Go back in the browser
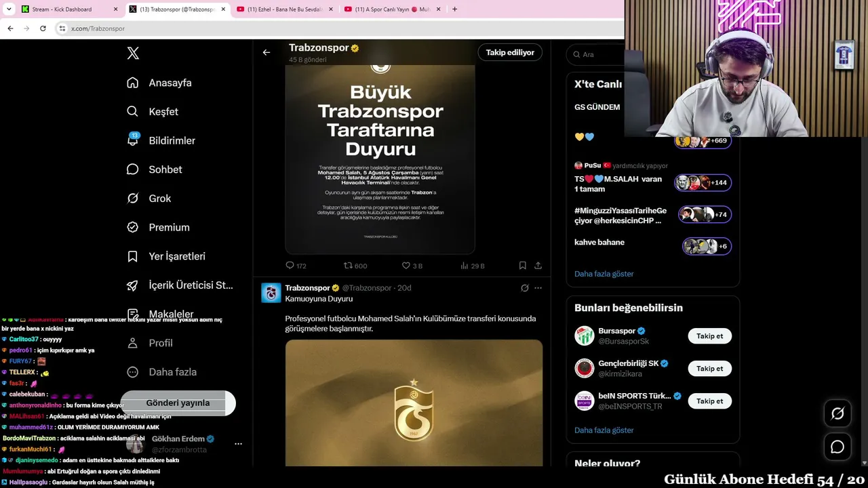The image size is (868, 488). click(10, 28)
